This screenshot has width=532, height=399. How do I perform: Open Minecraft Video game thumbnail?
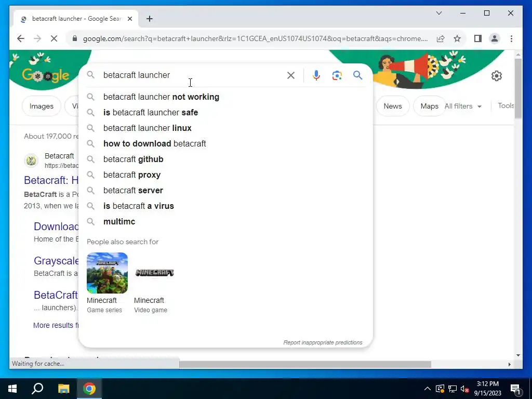pyautogui.click(x=155, y=273)
